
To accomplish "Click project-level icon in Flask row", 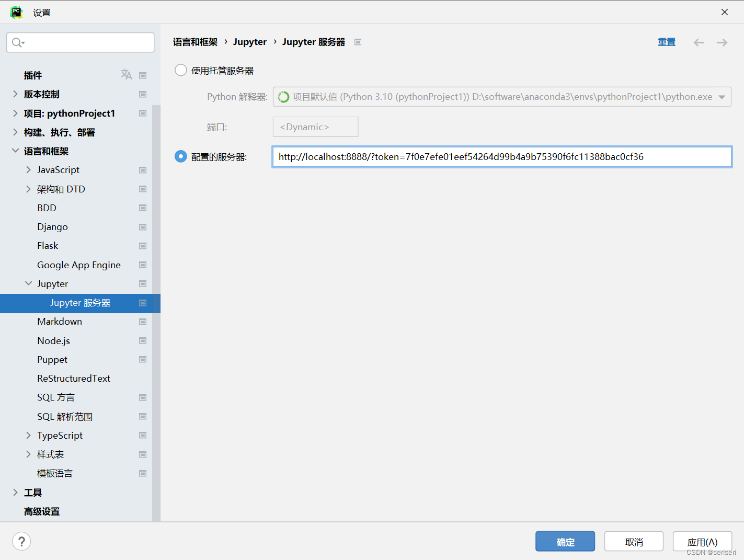I will point(143,246).
